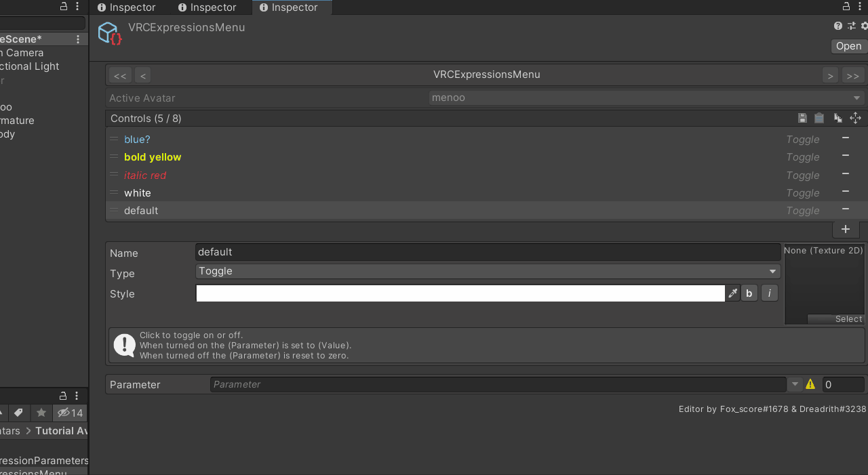Click the white Style color swatch
The height and width of the screenshot is (475, 868).
point(460,293)
